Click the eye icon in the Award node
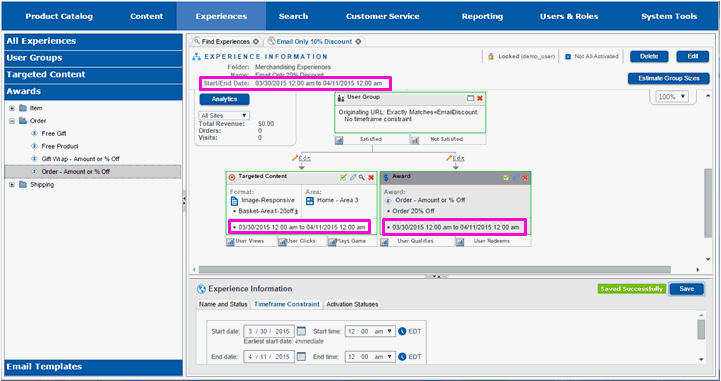The width and height of the screenshot is (721, 381). coord(389,201)
